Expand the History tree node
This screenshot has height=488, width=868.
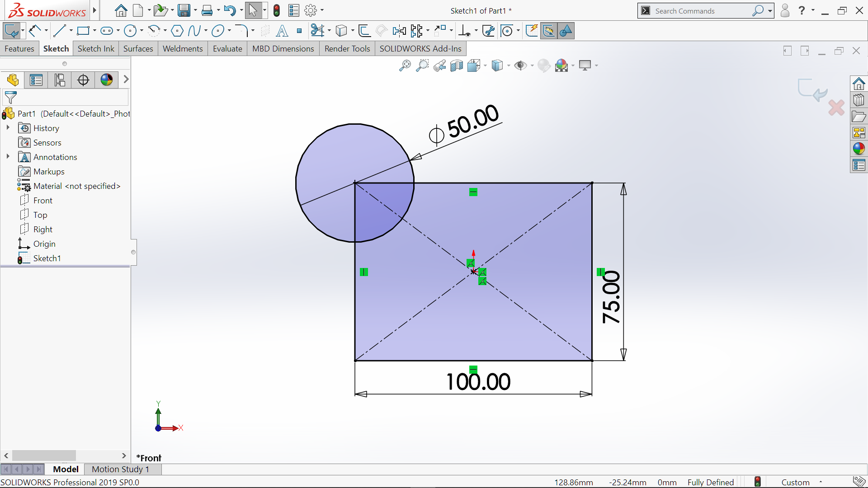(8, 128)
